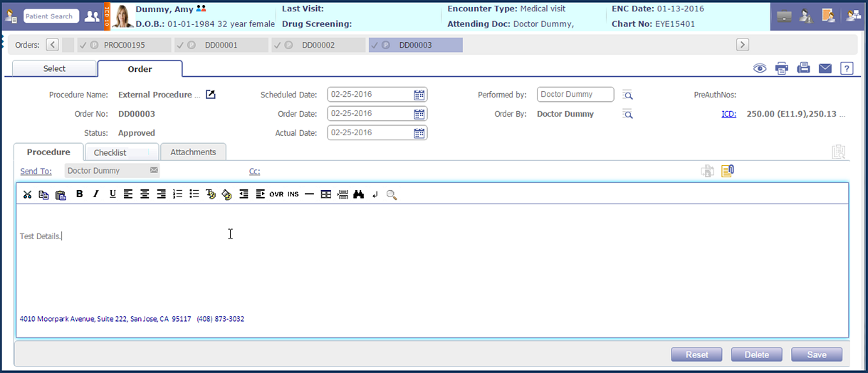The height and width of the screenshot is (373, 868).
Task: Click the ICD link
Action: point(729,113)
